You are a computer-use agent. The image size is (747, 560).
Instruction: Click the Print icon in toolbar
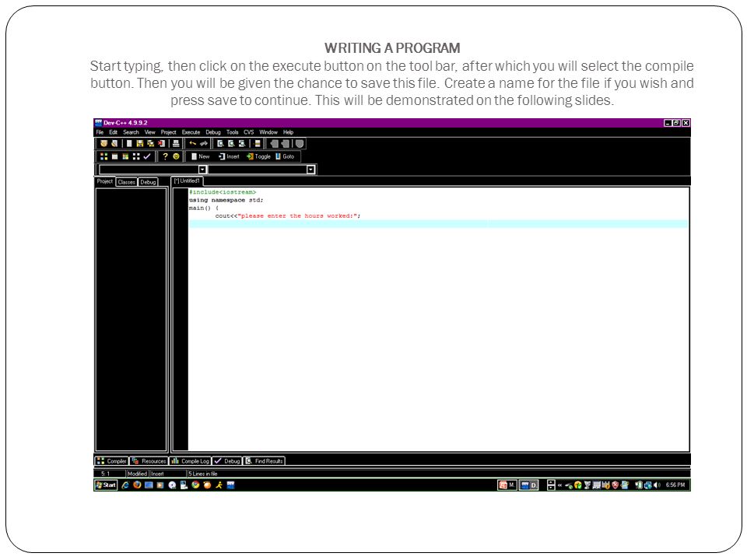[x=176, y=143]
